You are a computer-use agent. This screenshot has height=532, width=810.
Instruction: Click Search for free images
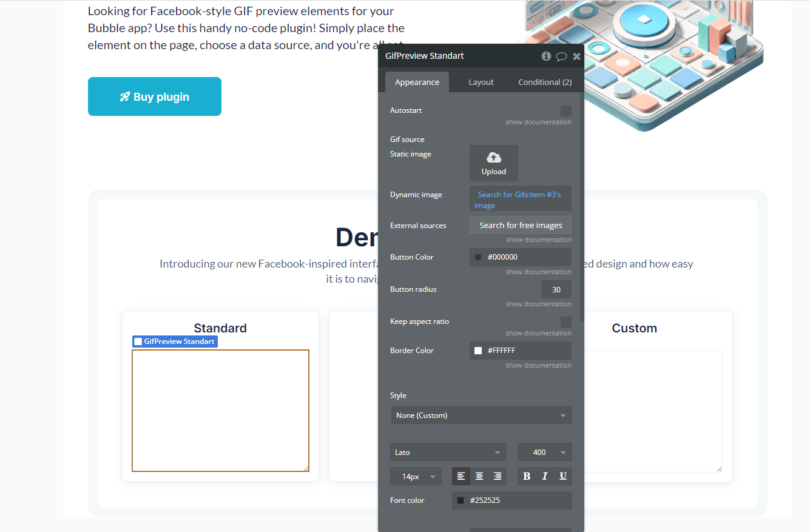[x=520, y=224]
